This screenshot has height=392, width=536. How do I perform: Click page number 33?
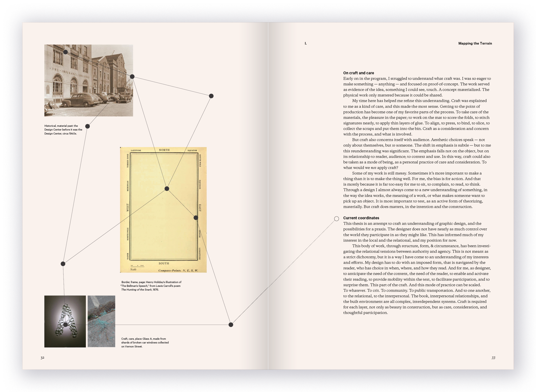[493, 358]
